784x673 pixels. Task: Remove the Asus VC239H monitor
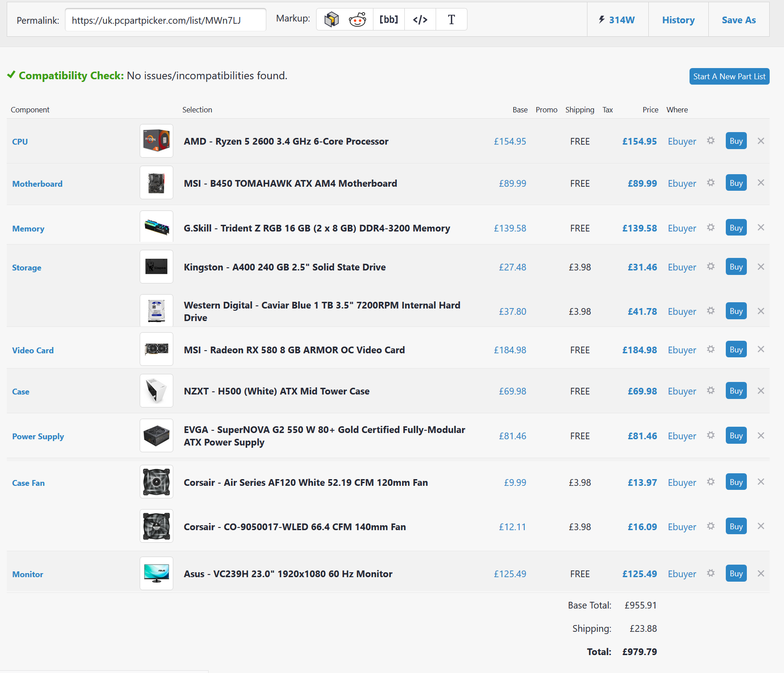[x=761, y=574]
